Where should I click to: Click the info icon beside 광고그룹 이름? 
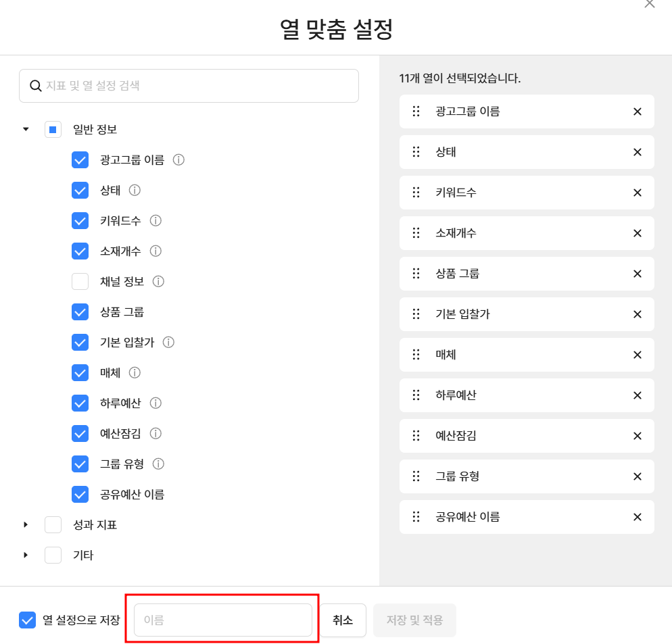click(x=178, y=160)
